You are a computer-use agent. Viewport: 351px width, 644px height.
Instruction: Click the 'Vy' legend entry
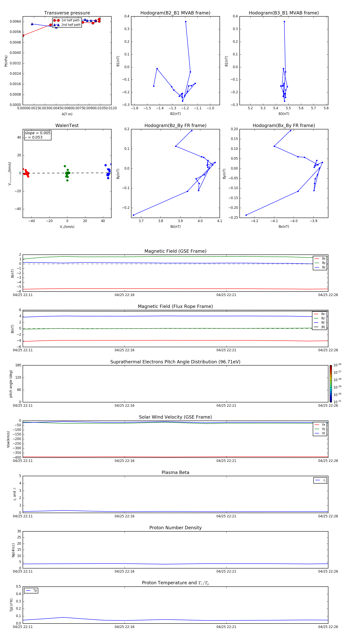point(320,429)
